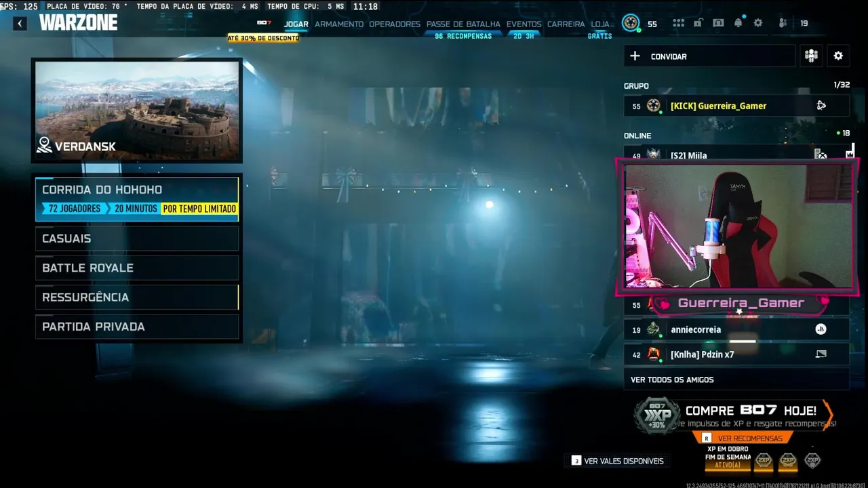Select the [KICK] Guerreira_Gamer group row

point(736,106)
